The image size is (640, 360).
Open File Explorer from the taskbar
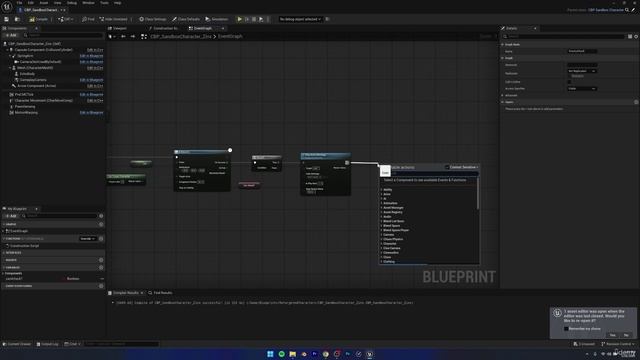pos(293,354)
